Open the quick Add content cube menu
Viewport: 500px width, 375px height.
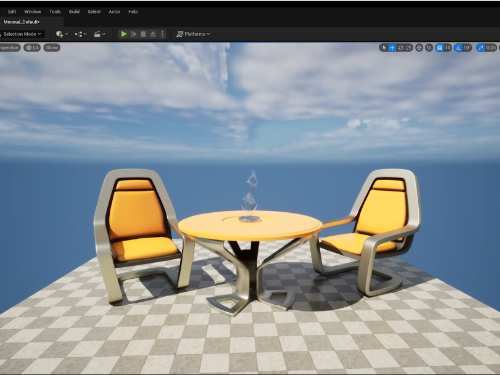pos(62,34)
